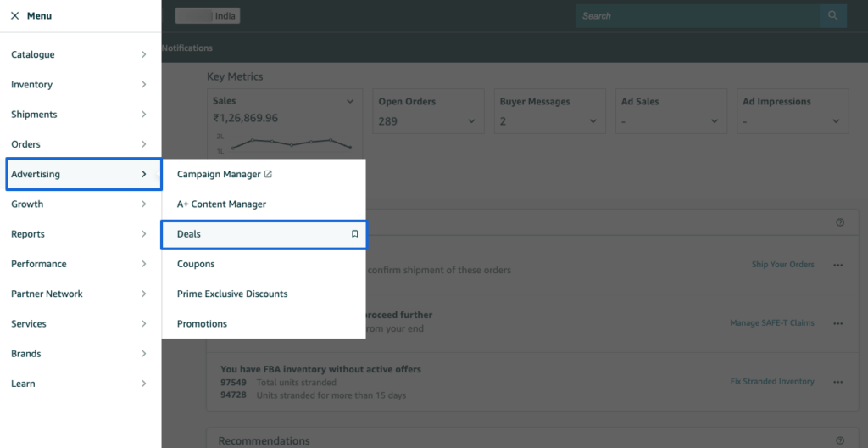
Task: Expand the Ad Impressions dropdown arrow
Action: (x=836, y=120)
